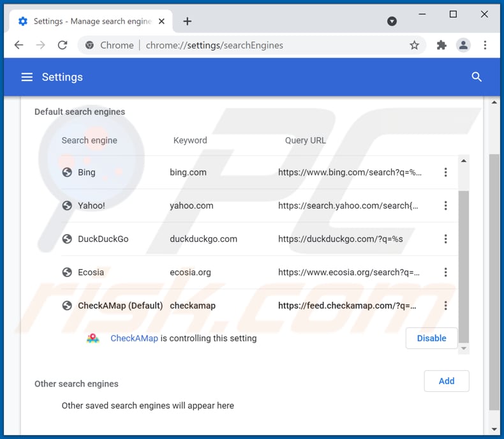Open the Settings hamburger menu

[x=27, y=77]
